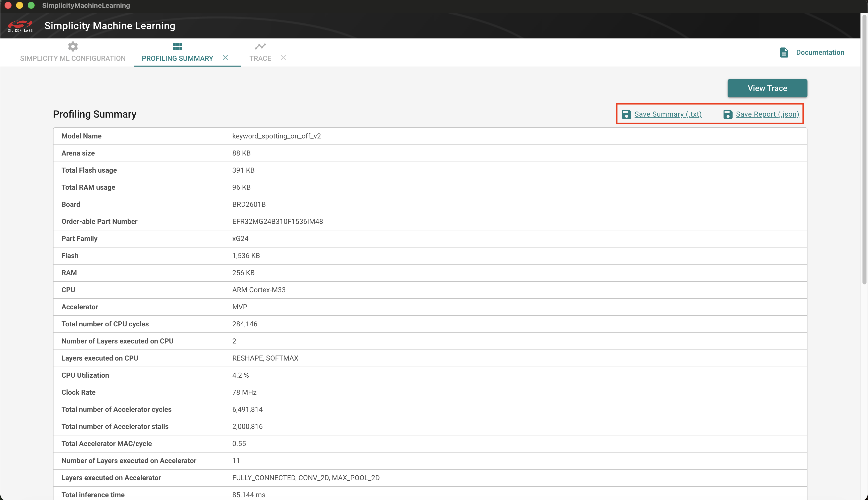Image resolution: width=868 pixels, height=500 pixels.
Task: Click the Board value BRD2601B
Action: coord(249,205)
